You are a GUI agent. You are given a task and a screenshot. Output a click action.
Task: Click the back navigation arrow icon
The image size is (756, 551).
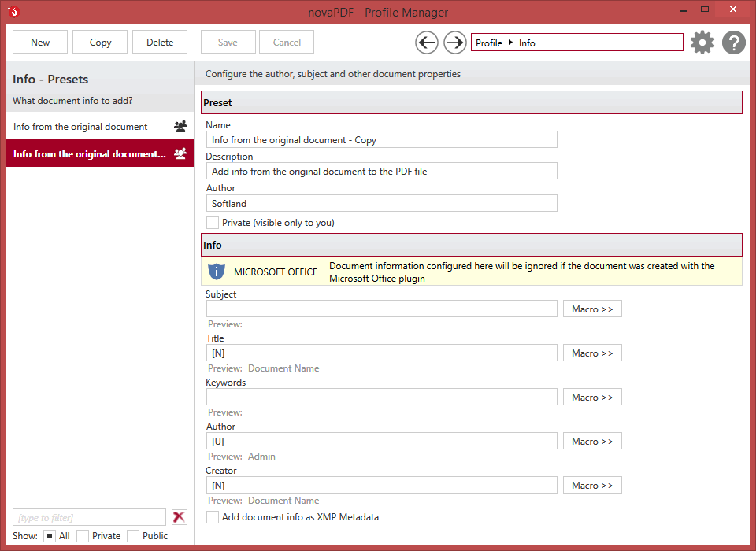tap(427, 43)
